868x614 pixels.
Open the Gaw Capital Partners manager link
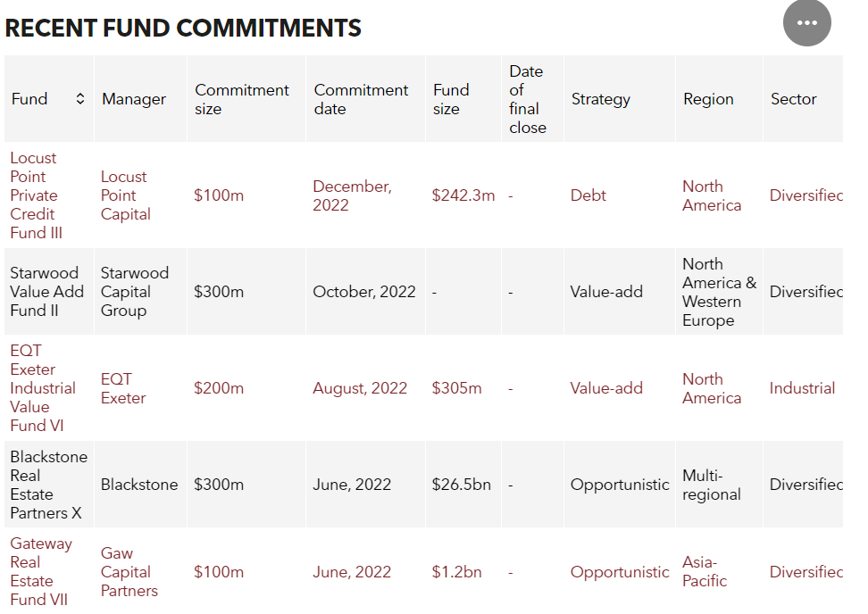(129, 572)
